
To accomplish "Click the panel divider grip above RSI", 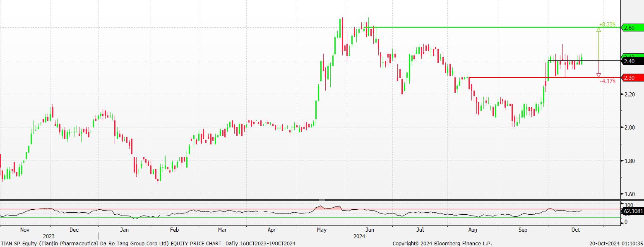I will click(x=322, y=200).
